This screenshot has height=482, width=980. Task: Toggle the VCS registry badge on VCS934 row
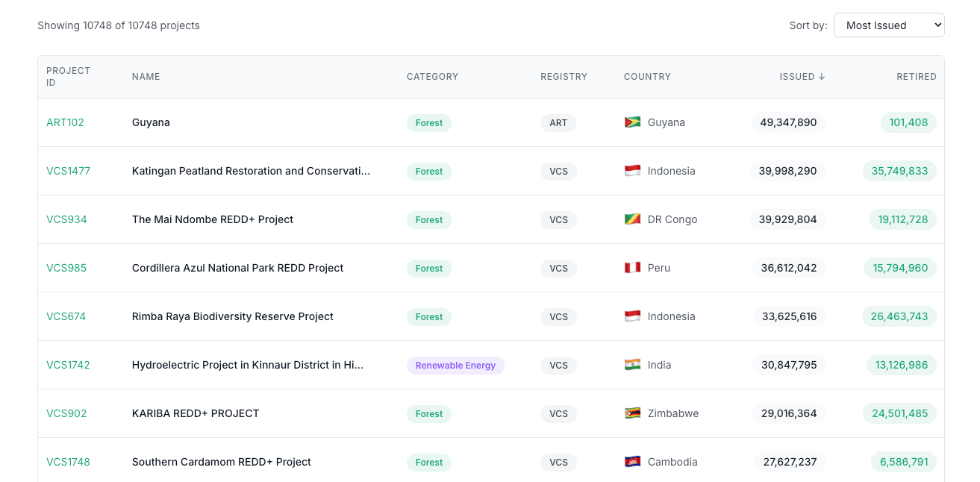pos(558,219)
